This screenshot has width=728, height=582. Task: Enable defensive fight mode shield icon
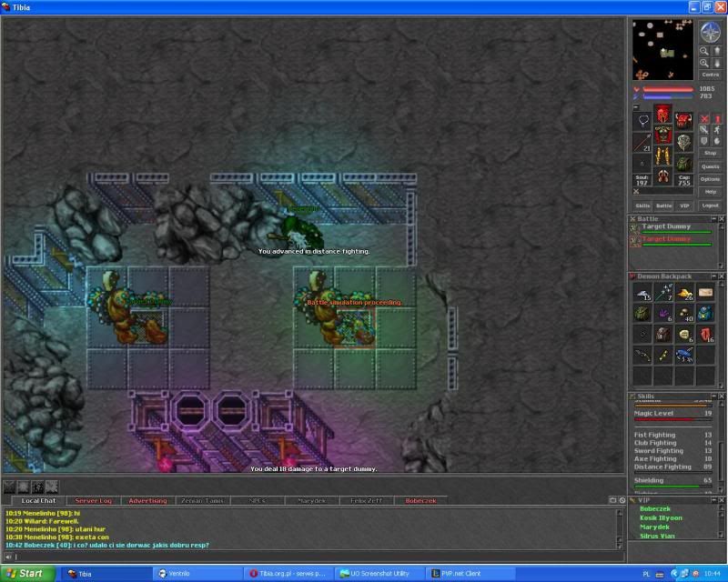point(704,141)
